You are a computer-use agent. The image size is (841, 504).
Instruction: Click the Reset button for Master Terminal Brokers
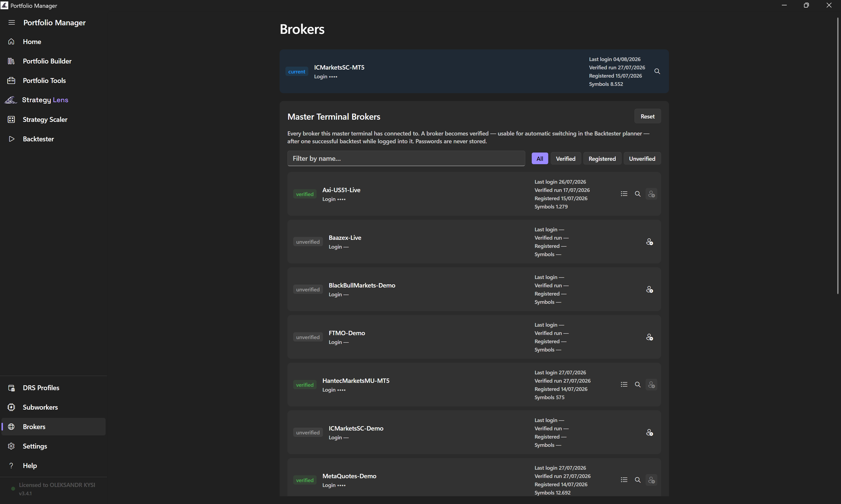click(x=647, y=117)
